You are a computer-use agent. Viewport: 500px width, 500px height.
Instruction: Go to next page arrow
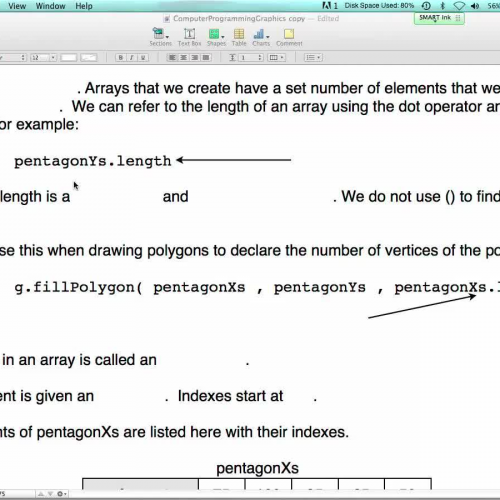(x=50, y=494)
